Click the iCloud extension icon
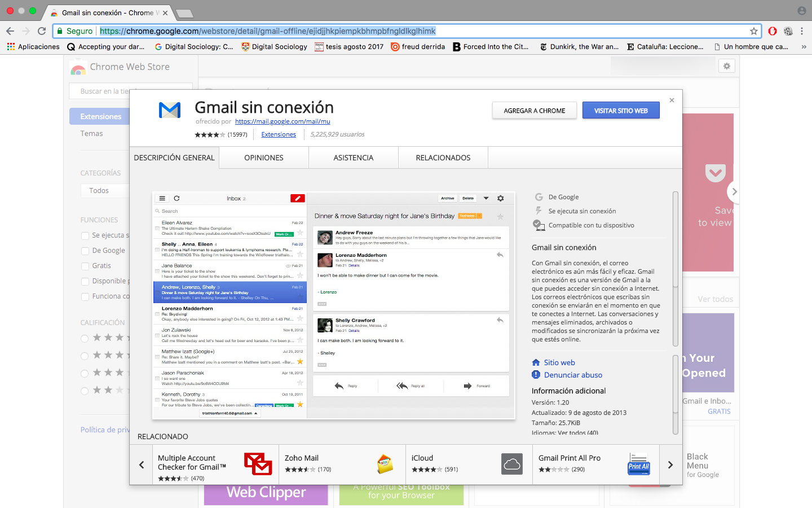This screenshot has height=508, width=812. point(512,464)
